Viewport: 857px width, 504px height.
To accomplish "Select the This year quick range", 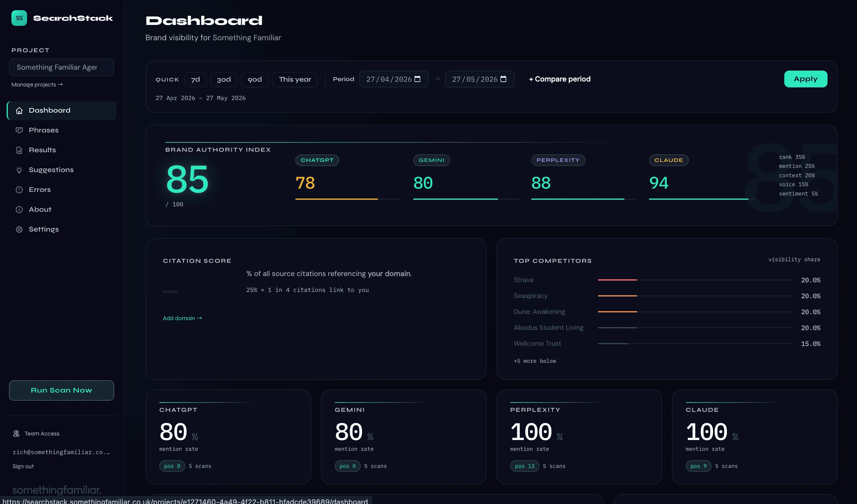I will [x=295, y=80].
